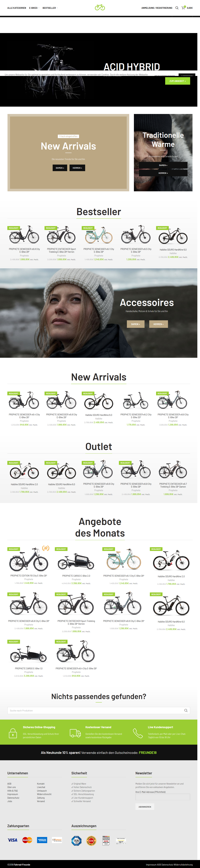
Task: Click the search icon in product search field
Action: 186,711
